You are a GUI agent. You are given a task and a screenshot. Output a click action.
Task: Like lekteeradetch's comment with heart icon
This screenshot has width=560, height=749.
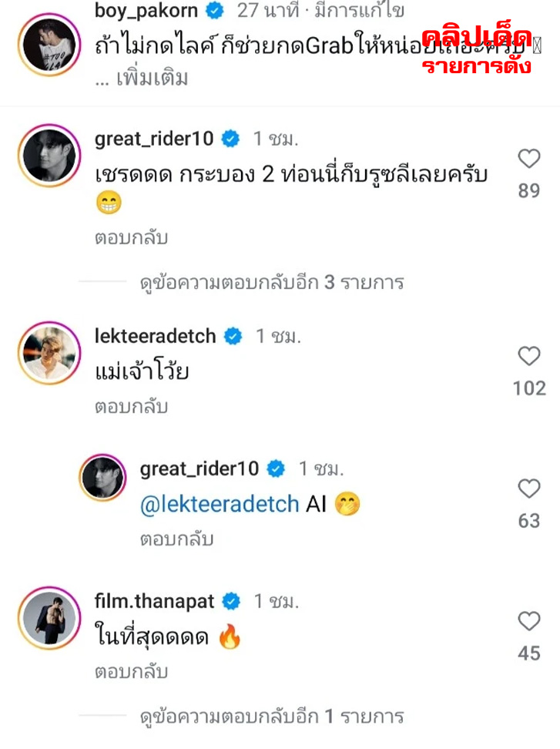(529, 356)
